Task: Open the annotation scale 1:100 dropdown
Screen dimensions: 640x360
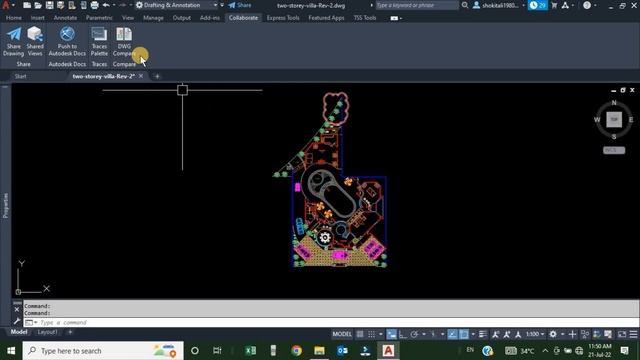Action: (x=535, y=334)
